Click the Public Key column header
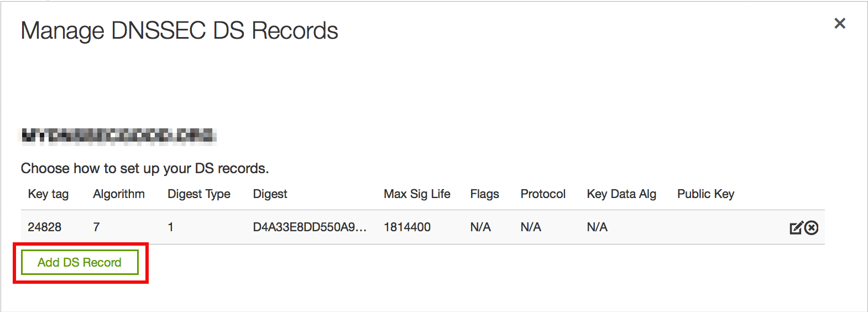868x312 pixels. point(705,194)
